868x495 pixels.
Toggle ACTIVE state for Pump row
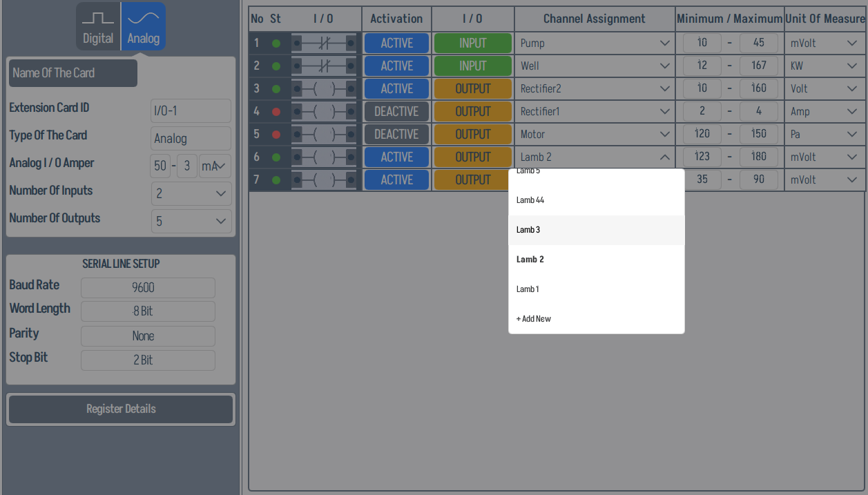pos(397,43)
